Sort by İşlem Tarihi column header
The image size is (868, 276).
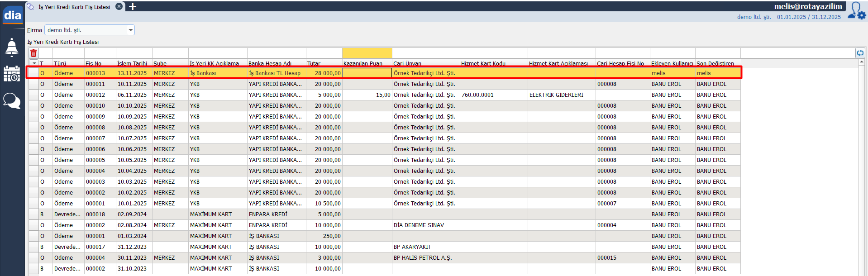pos(134,63)
